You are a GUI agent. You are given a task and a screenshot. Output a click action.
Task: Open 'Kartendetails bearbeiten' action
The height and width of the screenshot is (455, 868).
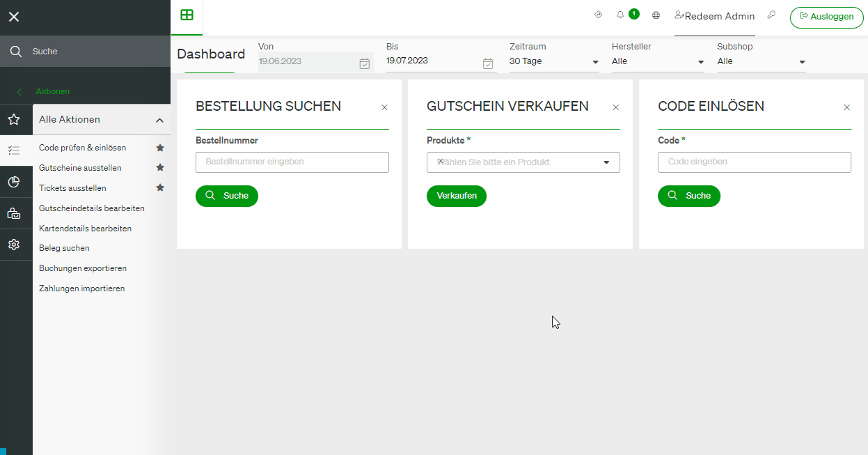pyautogui.click(x=85, y=229)
